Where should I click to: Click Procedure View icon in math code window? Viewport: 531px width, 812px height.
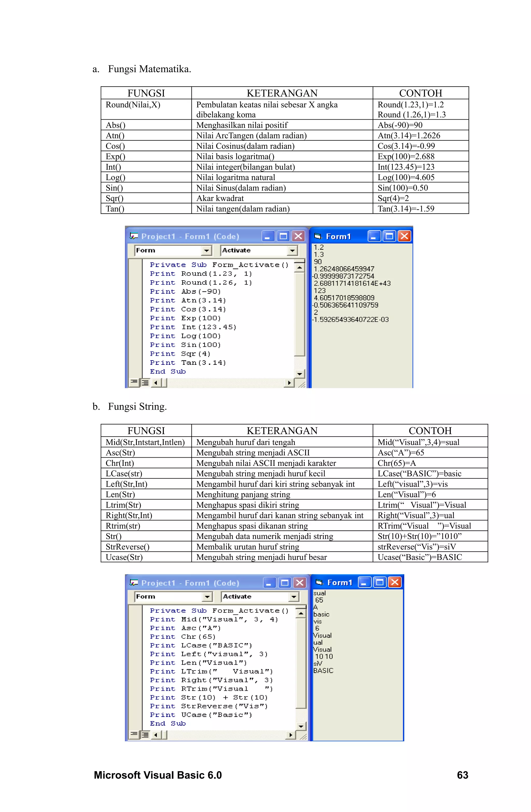tap(134, 382)
